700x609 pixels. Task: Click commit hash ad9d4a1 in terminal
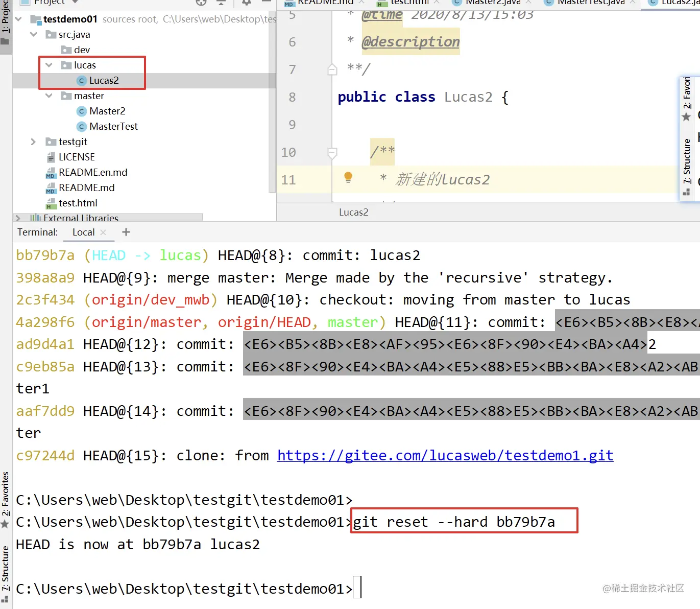(45, 344)
